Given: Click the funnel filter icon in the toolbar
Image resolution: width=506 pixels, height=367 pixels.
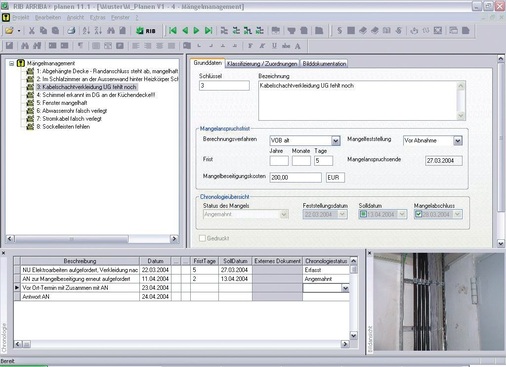Looking at the screenshot, I should tap(292, 31).
